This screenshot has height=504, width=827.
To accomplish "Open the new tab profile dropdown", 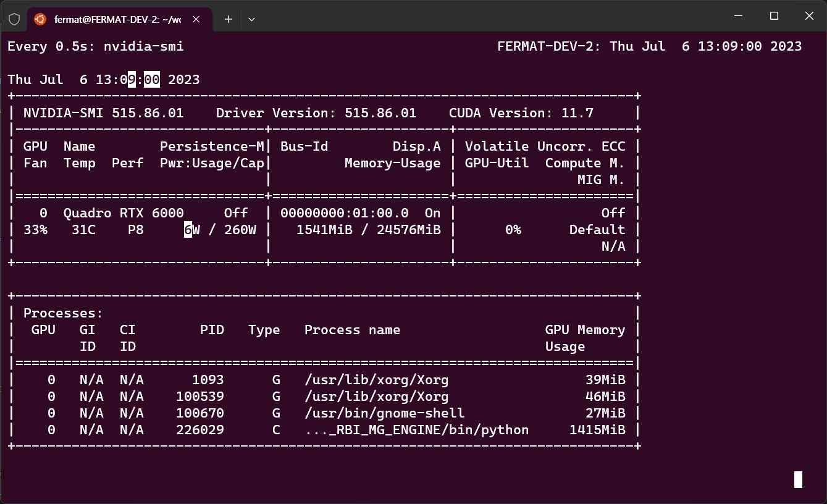I will click(x=251, y=19).
